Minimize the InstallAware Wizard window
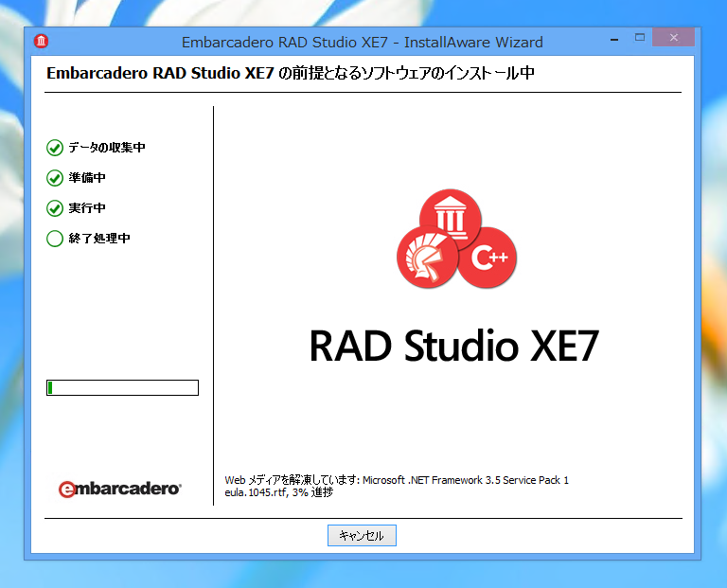 tap(614, 39)
